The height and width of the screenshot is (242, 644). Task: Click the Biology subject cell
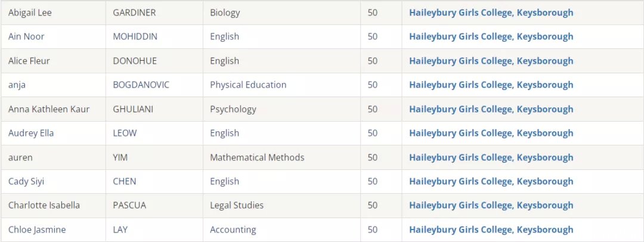pyautogui.click(x=281, y=13)
